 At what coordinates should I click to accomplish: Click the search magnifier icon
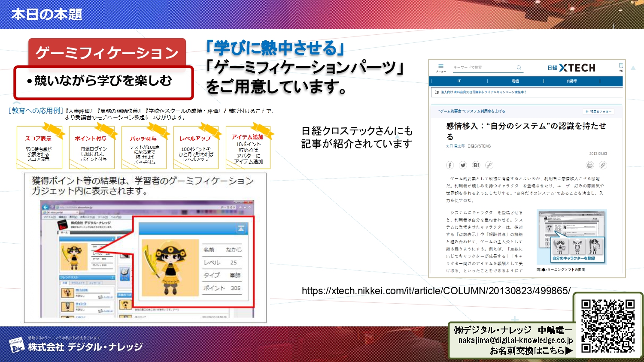[519, 67]
